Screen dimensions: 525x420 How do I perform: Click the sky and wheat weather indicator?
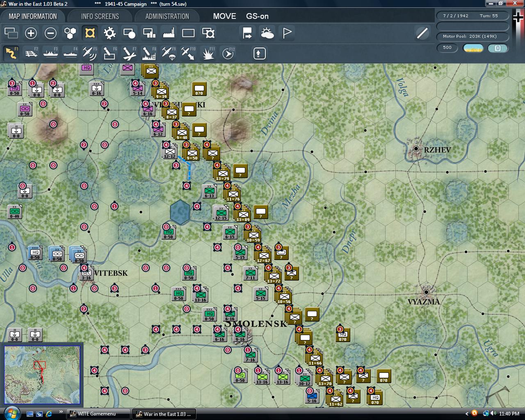[473, 48]
